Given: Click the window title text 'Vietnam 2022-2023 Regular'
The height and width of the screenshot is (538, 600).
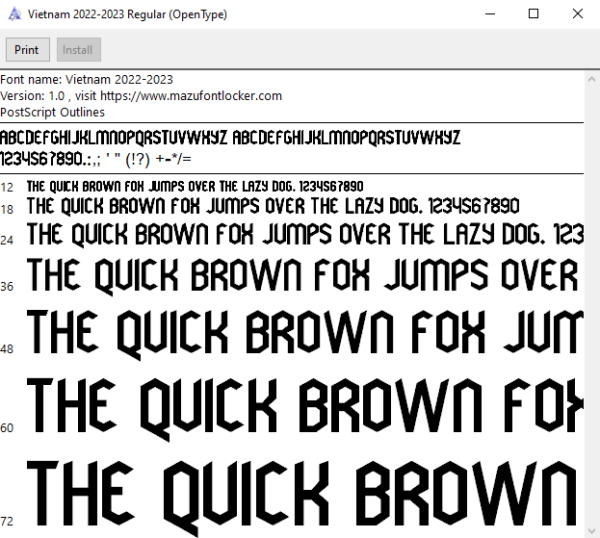Looking at the screenshot, I should click(x=97, y=15).
